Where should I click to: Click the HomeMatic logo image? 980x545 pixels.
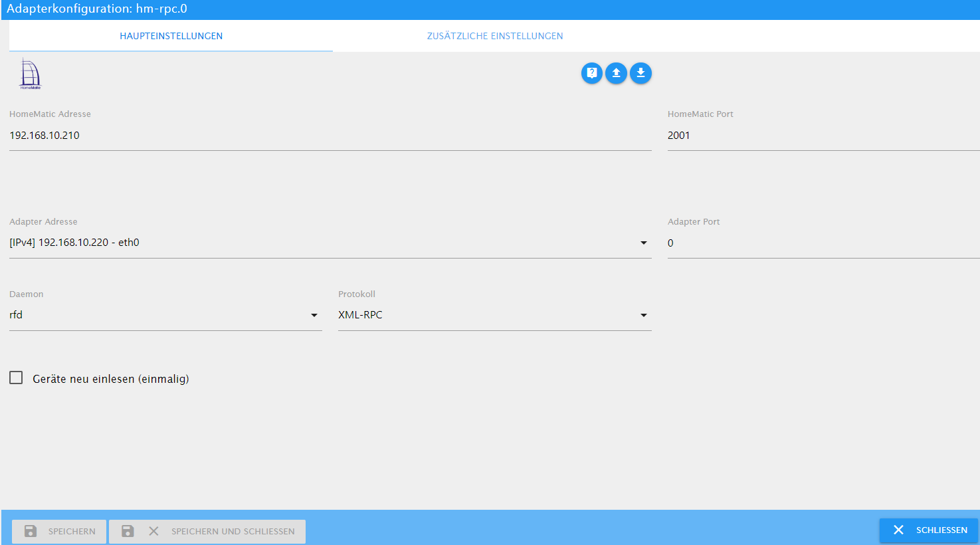click(x=30, y=73)
